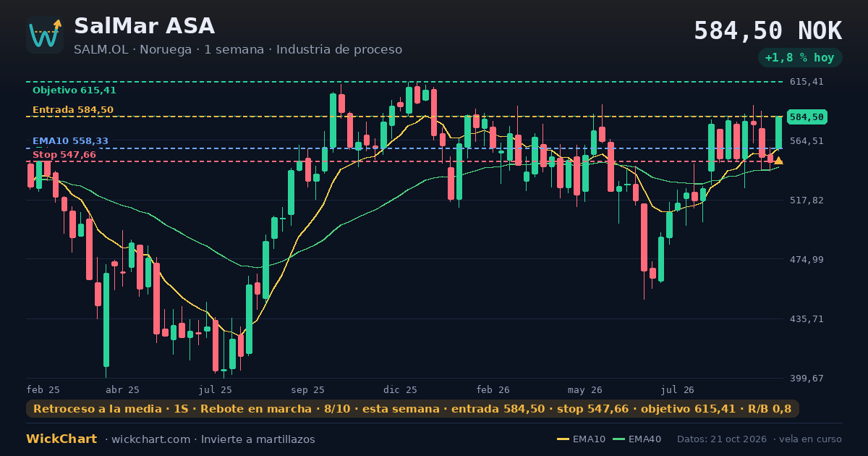868x456 pixels.
Task: Click the jul 26 date axis label
Action: (x=678, y=389)
